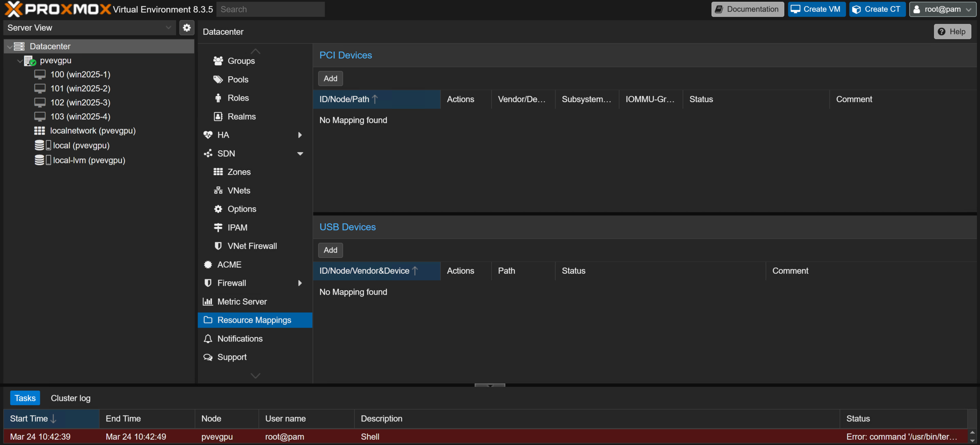Collapse the bottom task log panel

(490, 385)
